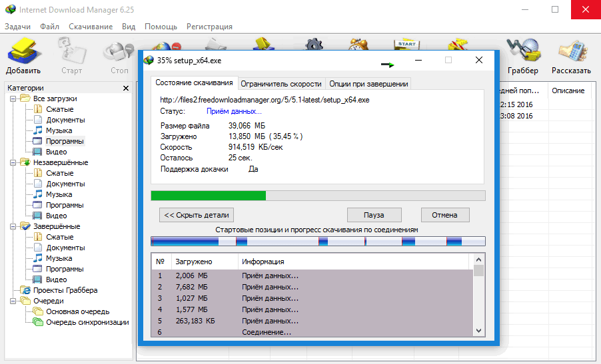
Task: Select Музыка under Завершённые
Action: [59, 258]
